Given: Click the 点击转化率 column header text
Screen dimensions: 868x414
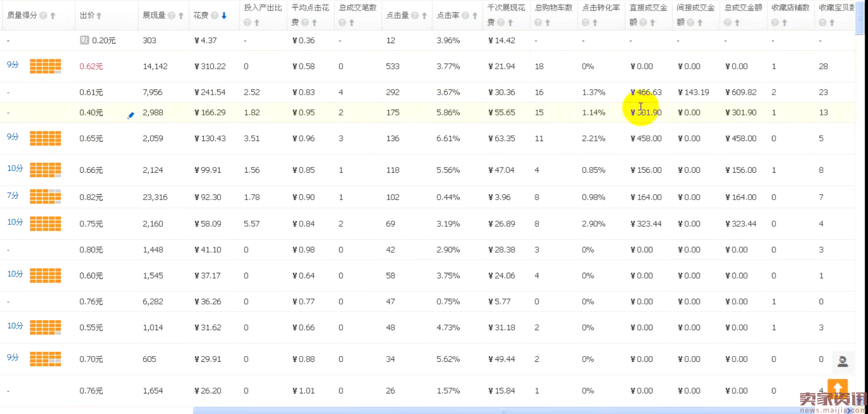Looking at the screenshot, I should click(x=601, y=8).
